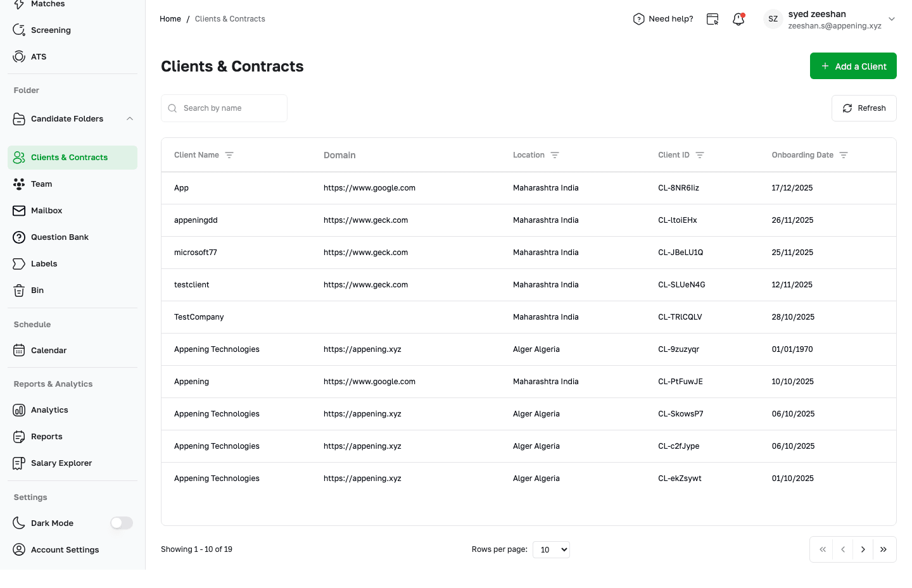
Task: Click the https://www.google.com domain for App
Action: click(369, 188)
